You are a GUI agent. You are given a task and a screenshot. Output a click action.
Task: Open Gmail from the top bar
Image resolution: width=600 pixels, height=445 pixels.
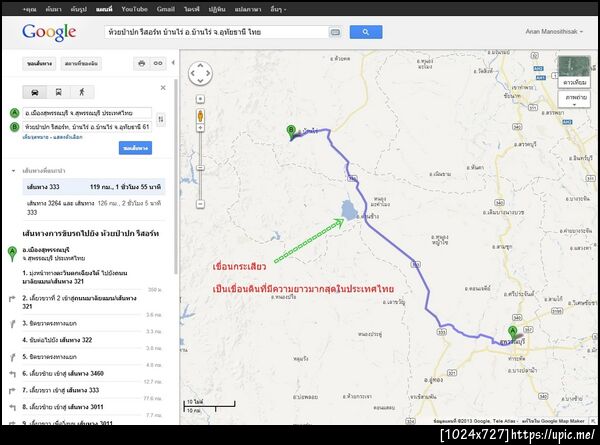(165, 9)
